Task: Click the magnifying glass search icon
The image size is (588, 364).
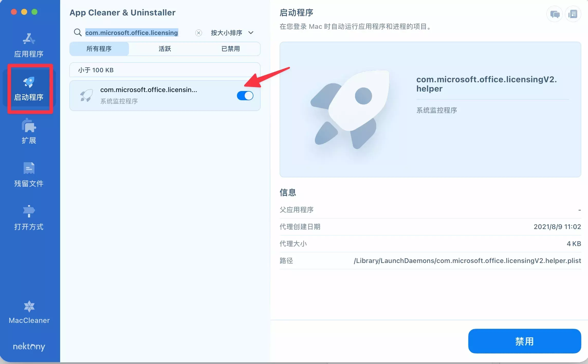Action: (78, 32)
